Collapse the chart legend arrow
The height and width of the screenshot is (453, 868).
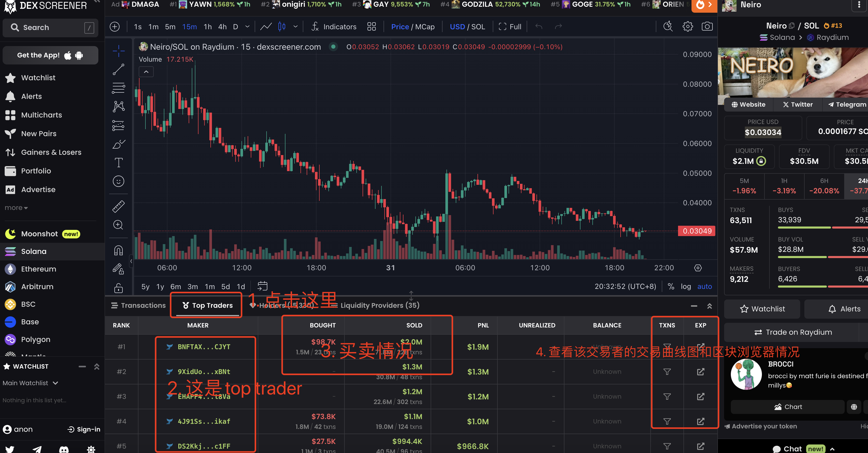click(x=146, y=72)
